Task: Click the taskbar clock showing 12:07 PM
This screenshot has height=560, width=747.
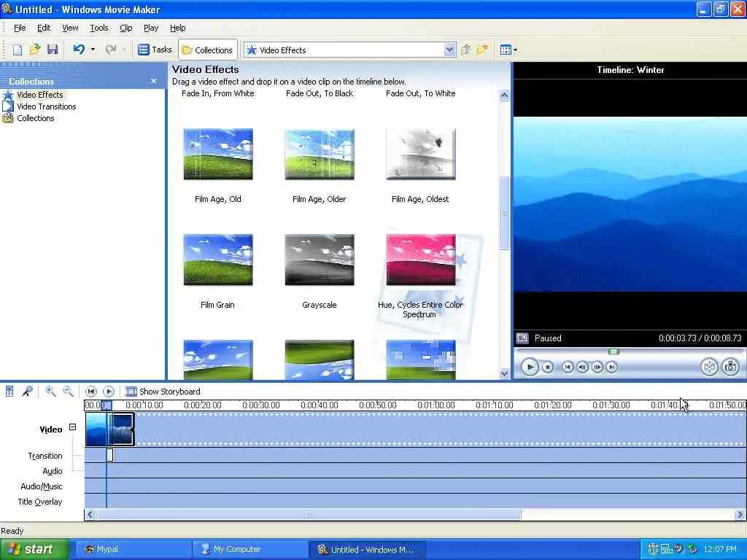Action: (720, 550)
